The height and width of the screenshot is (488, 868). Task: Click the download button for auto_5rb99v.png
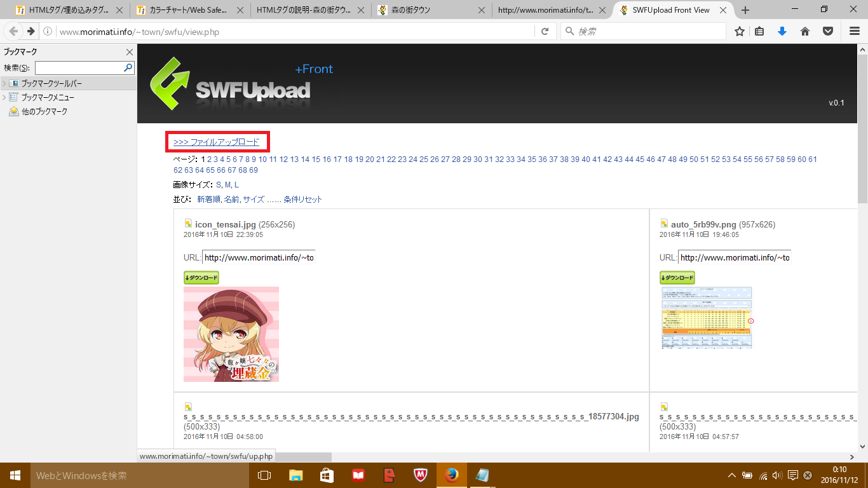[x=677, y=278]
